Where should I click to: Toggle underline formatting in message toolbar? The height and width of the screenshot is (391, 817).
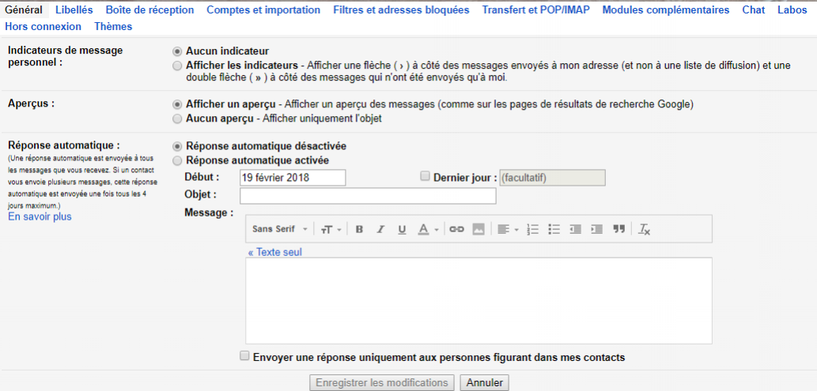click(x=402, y=229)
